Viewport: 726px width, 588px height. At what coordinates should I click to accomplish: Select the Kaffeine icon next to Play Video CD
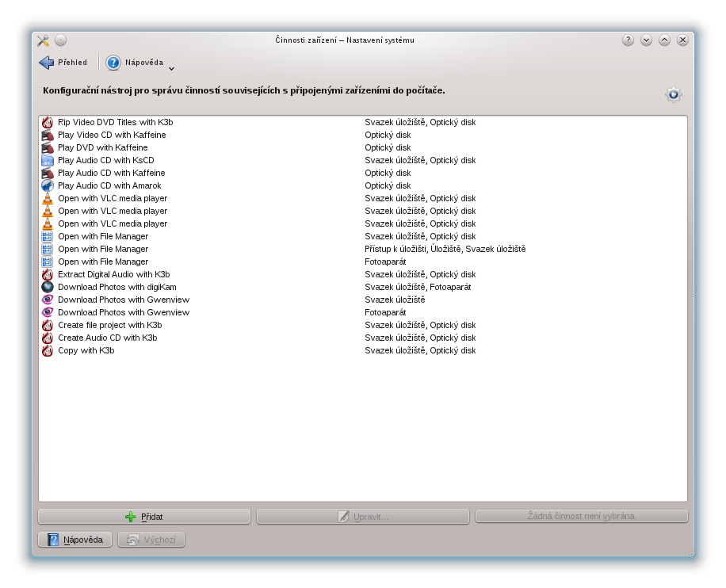(48, 136)
